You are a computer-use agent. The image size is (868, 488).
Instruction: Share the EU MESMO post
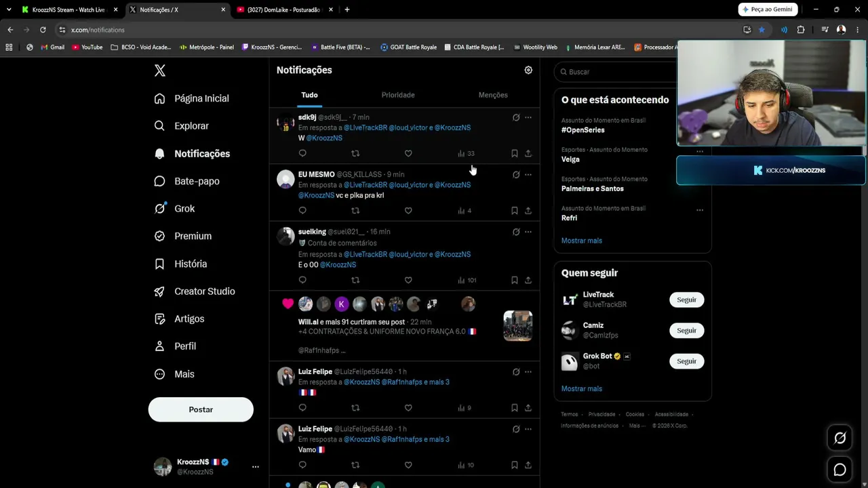[528, 210]
